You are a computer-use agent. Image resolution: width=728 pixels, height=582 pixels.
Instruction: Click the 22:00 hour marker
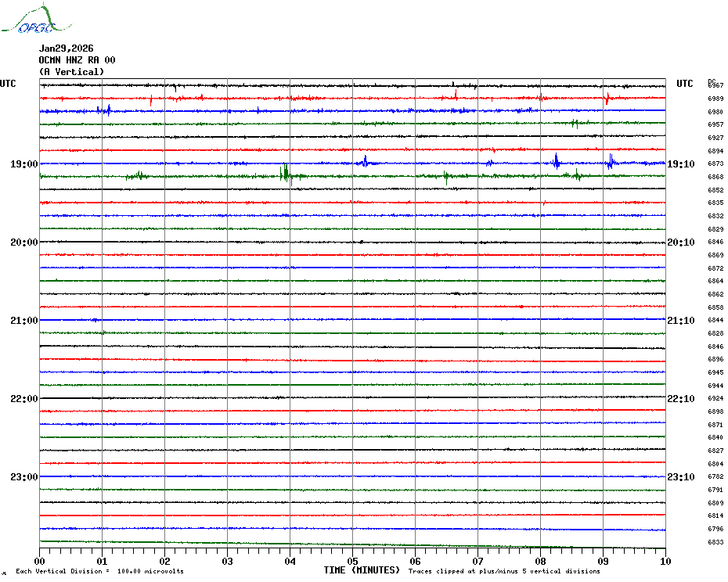click(x=23, y=399)
